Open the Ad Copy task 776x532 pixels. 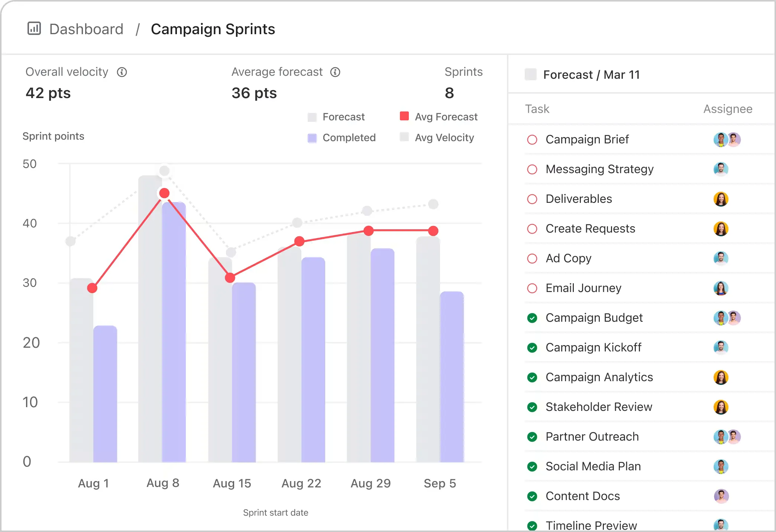point(568,258)
